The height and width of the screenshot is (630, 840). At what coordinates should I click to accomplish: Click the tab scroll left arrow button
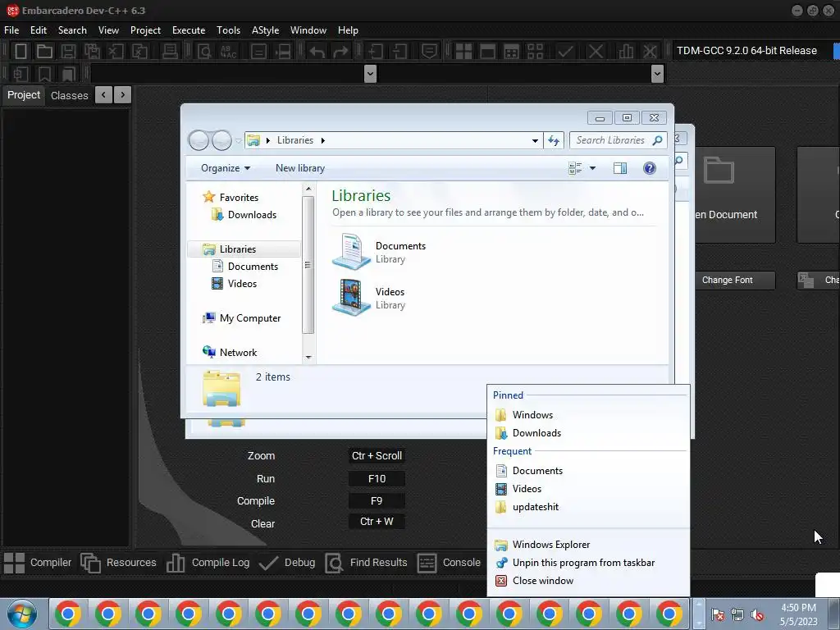104,95
